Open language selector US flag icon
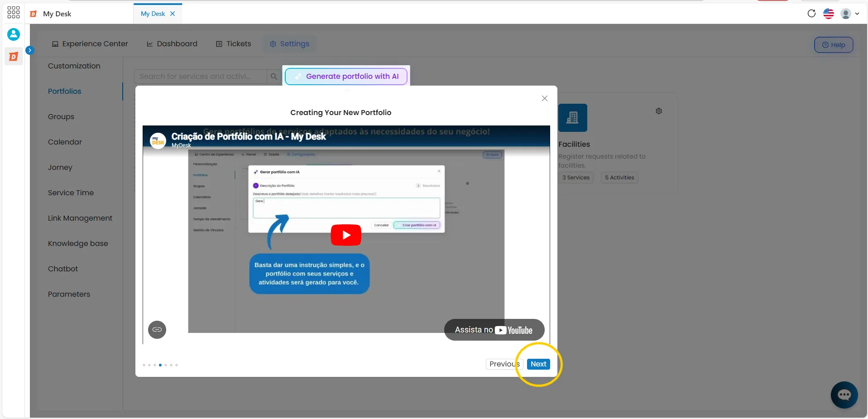Screen dimensions: 868x419 coord(829,14)
